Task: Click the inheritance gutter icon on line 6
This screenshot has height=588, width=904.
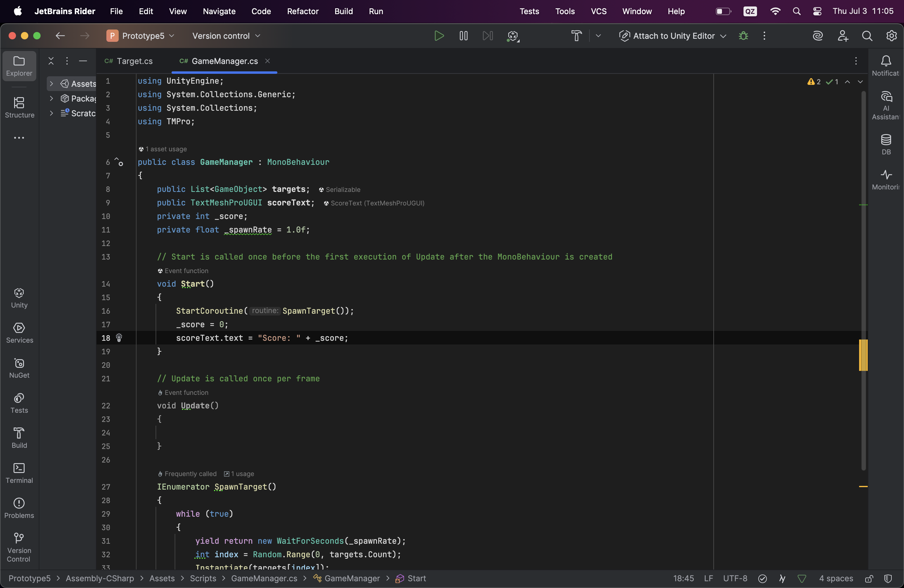Action: click(119, 162)
